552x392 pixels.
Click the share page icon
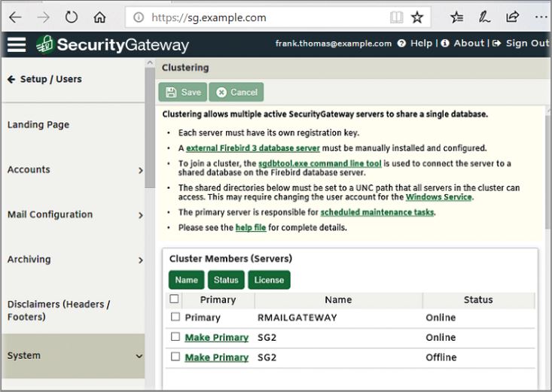(513, 17)
